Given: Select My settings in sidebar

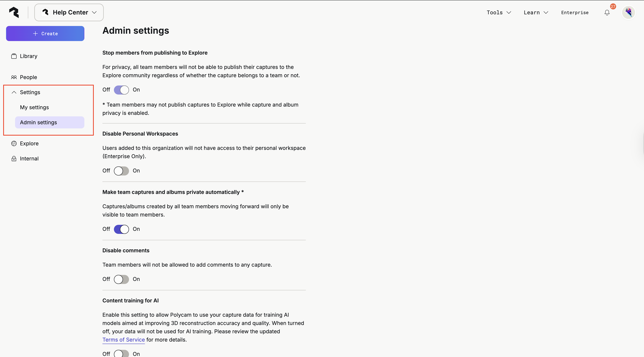Looking at the screenshot, I should tap(34, 107).
